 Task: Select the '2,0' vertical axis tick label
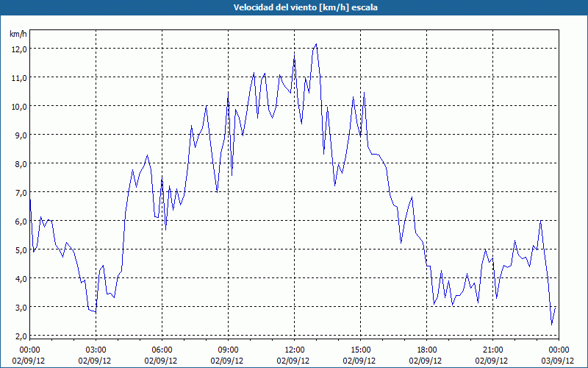point(21,336)
